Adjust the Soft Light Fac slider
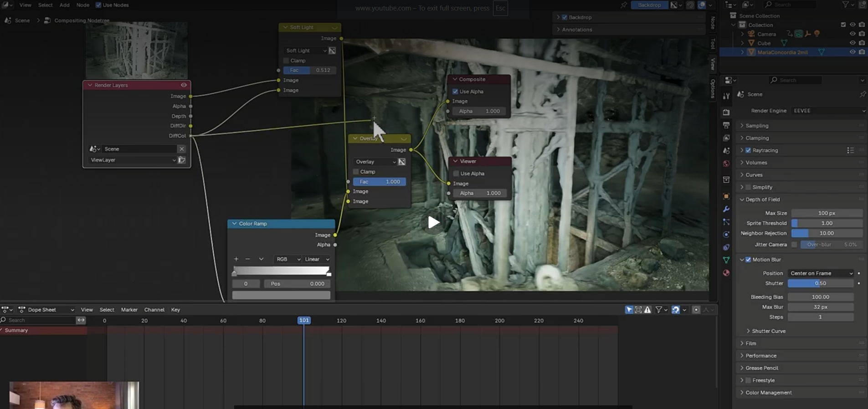This screenshot has width=868, height=409. [310, 70]
